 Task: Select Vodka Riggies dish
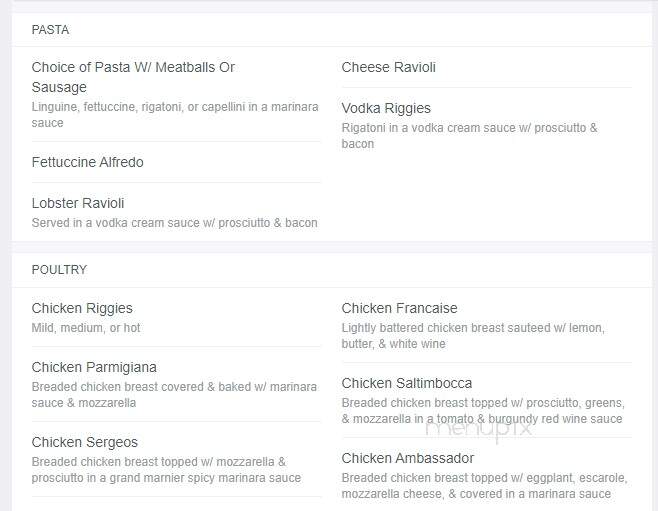(x=386, y=108)
